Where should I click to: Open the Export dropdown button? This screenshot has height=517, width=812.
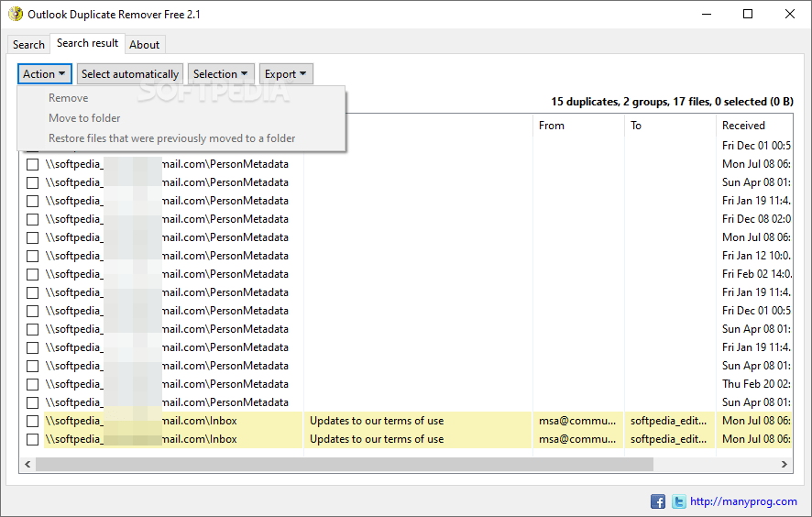point(286,74)
